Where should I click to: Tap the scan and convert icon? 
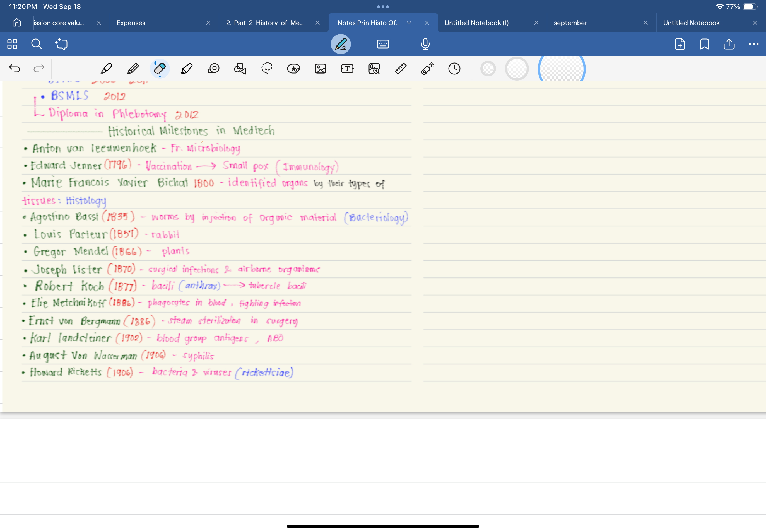pos(61,44)
